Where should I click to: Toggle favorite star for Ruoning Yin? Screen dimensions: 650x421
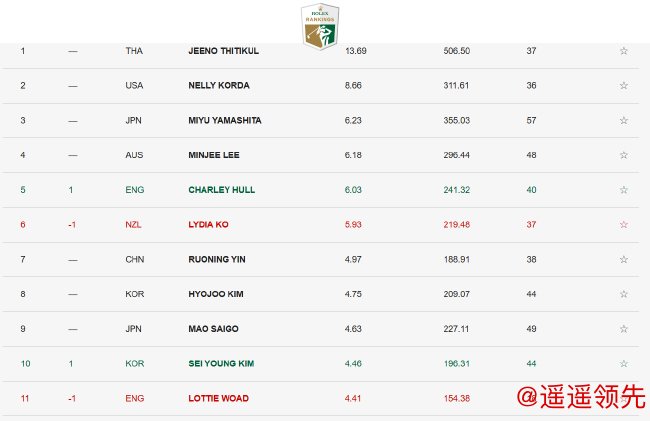624,259
